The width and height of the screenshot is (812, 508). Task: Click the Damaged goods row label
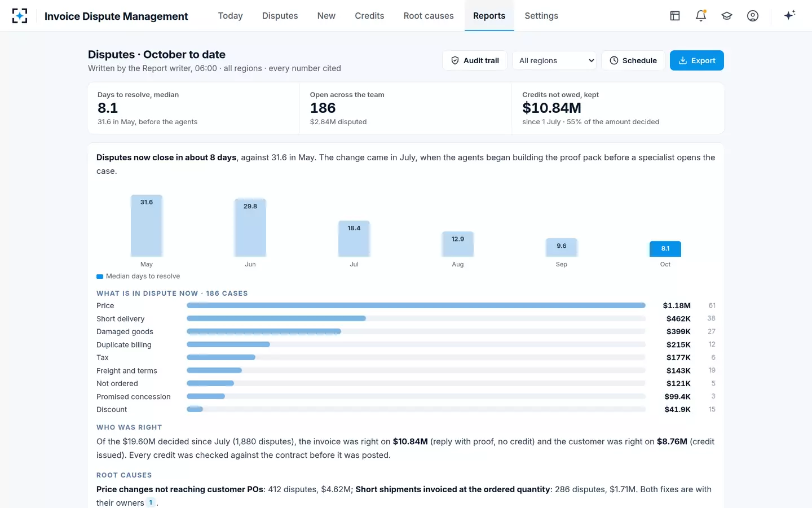click(x=125, y=332)
